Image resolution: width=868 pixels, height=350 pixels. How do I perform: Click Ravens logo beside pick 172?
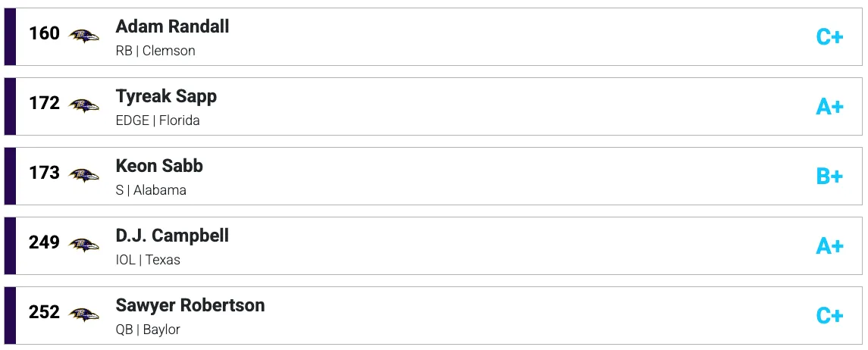click(x=83, y=105)
